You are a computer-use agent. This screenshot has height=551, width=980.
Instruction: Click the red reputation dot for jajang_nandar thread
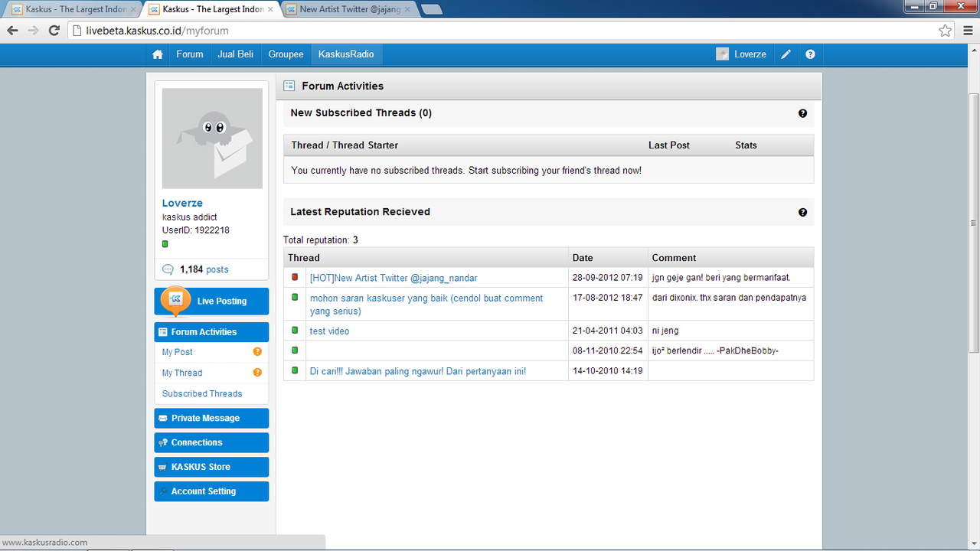(x=295, y=277)
